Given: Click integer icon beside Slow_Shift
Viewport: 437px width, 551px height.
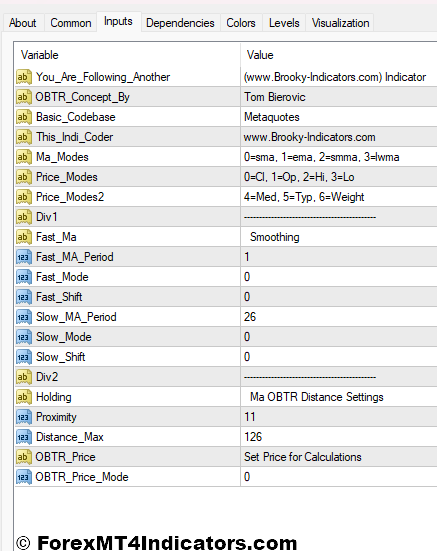Looking at the screenshot, I should (24, 357).
